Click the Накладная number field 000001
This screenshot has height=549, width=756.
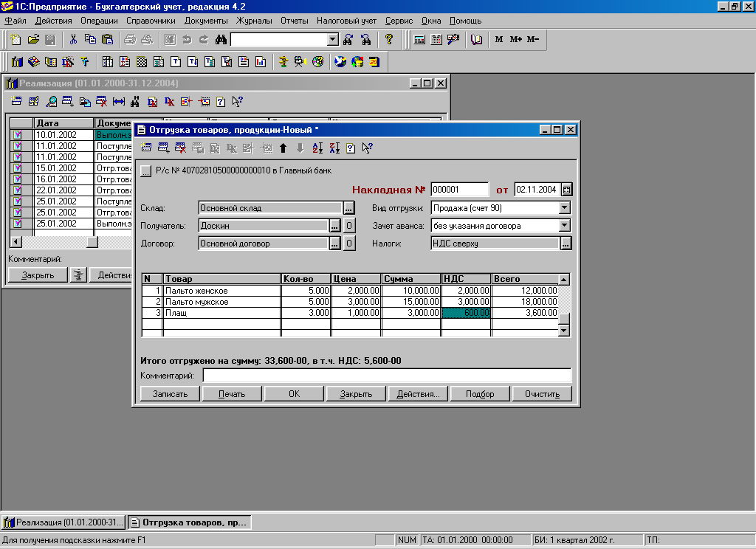pyautogui.click(x=459, y=190)
